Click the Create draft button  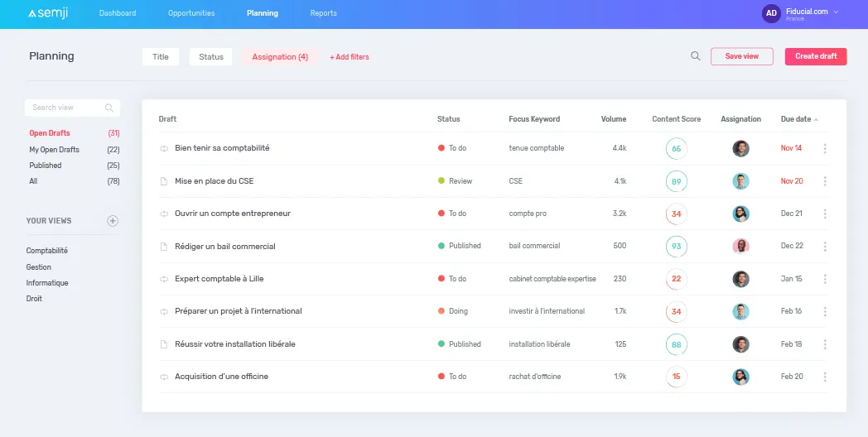pos(816,56)
